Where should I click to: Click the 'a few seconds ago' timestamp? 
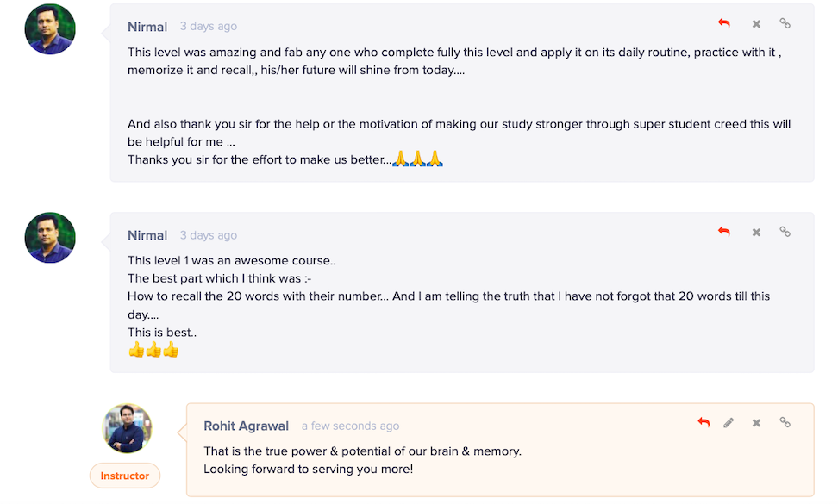point(350,426)
